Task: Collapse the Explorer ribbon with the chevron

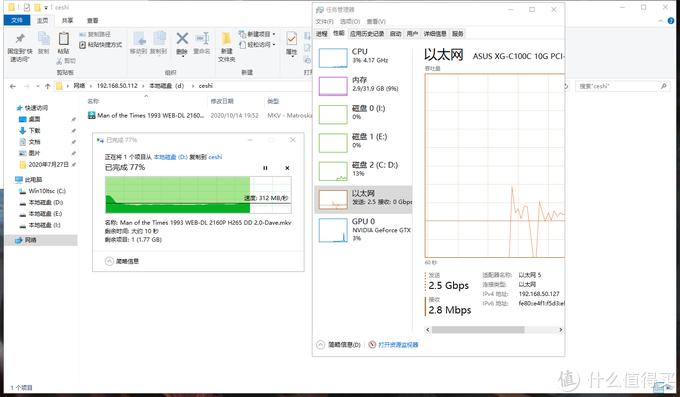Action: pyautogui.click(x=660, y=20)
